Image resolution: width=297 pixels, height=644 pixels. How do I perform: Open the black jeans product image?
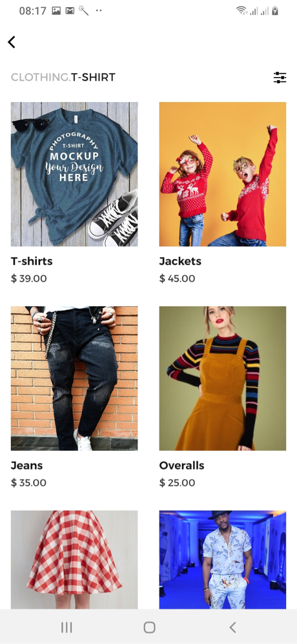coord(74,379)
